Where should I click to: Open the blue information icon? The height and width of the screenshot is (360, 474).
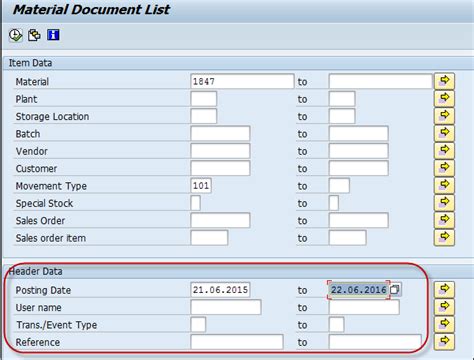point(53,35)
